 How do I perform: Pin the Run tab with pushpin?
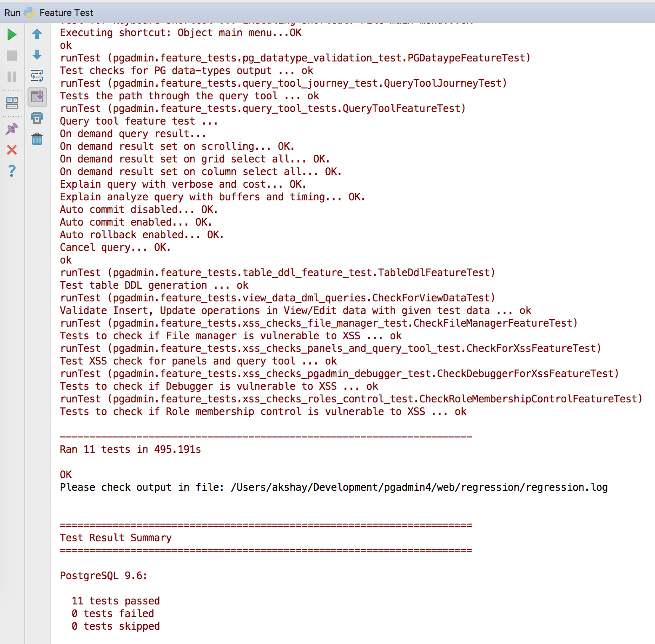(x=12, y=129)
